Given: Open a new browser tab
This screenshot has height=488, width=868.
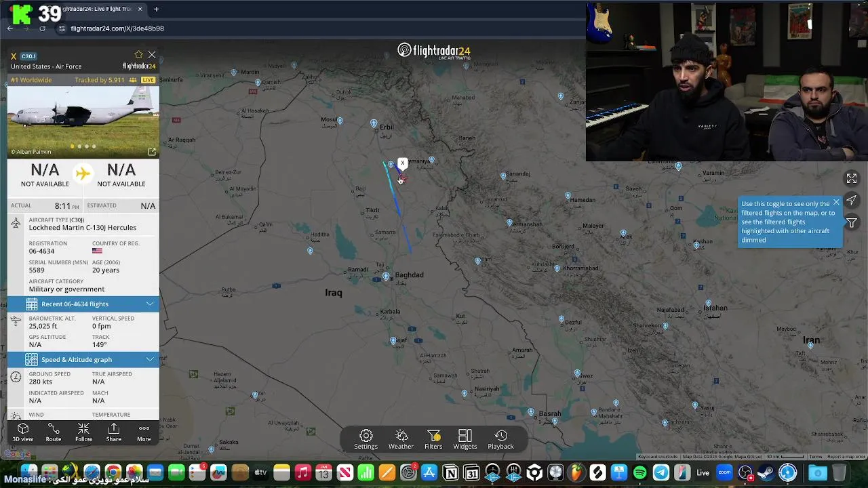Looking at the screenshot, I should point(156,9).
